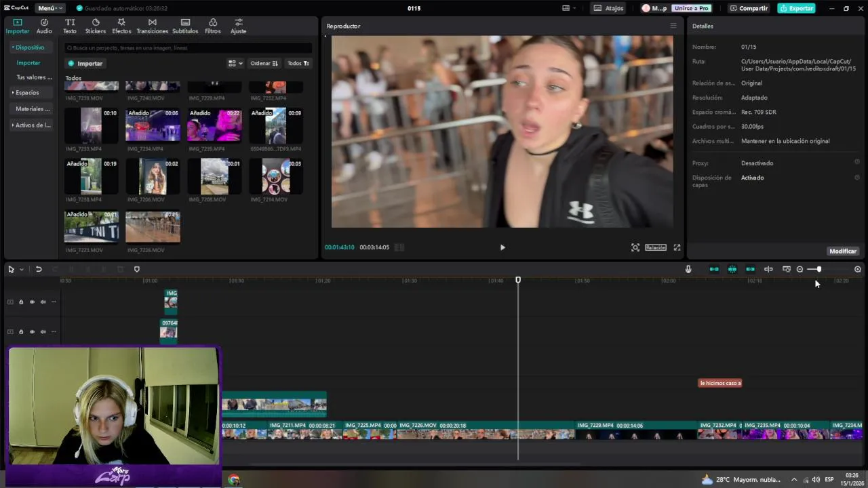Click the Exportar button
This screenshot has width=868, height=488.
(x=796, y=8)
